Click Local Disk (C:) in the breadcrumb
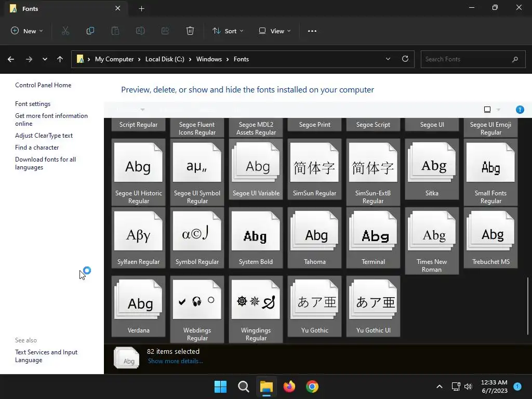The height and width of the screenshot is (399, 532). pos(165,59)
